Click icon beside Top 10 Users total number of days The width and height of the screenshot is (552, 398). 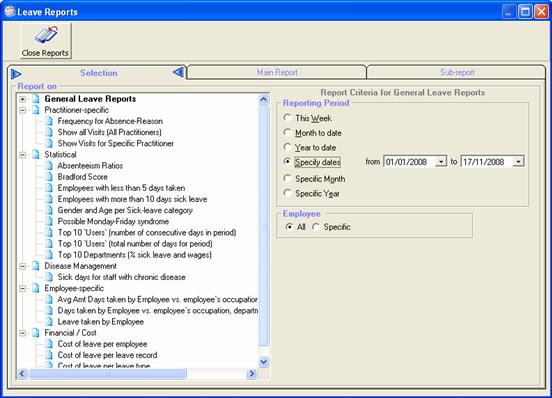(49, 244)
